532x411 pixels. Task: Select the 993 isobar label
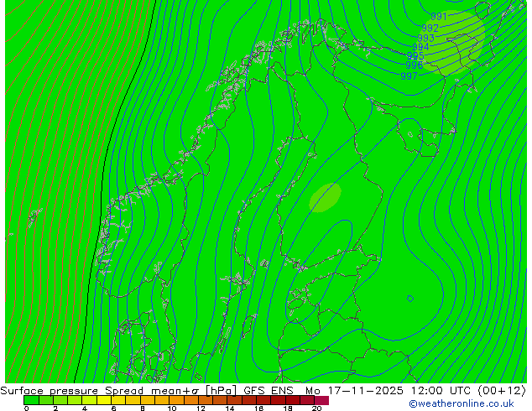pos(425,38)
